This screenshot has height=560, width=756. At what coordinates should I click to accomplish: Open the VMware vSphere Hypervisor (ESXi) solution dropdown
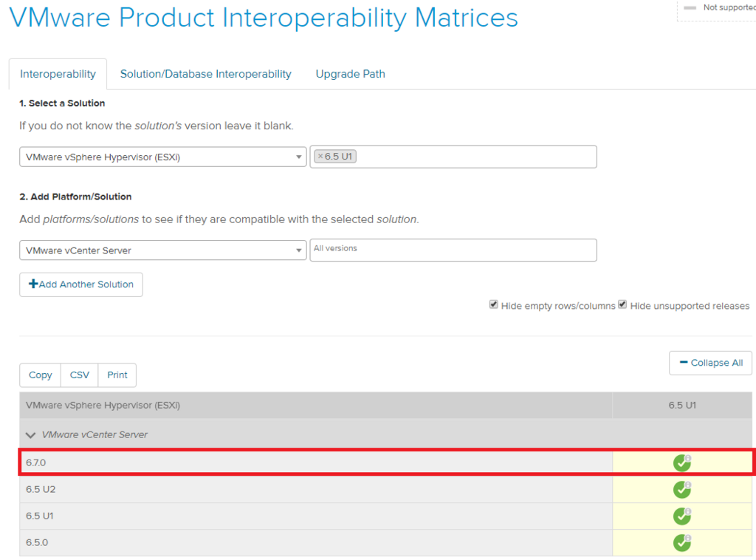coord(162,157)
